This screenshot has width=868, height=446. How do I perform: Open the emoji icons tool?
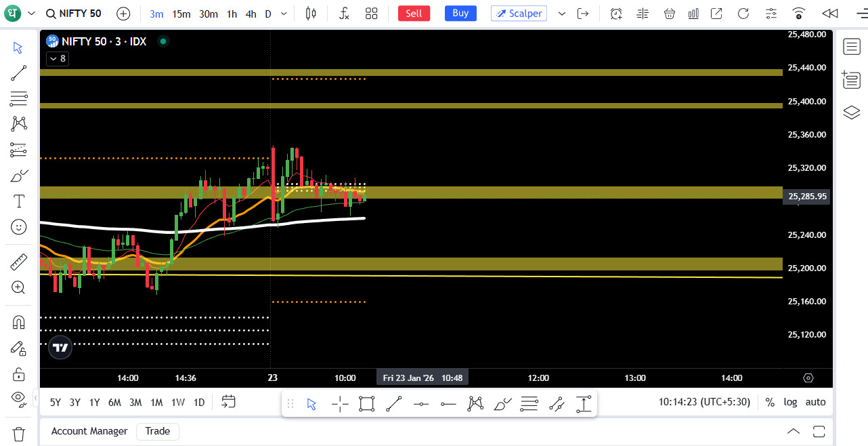point(18,226)
